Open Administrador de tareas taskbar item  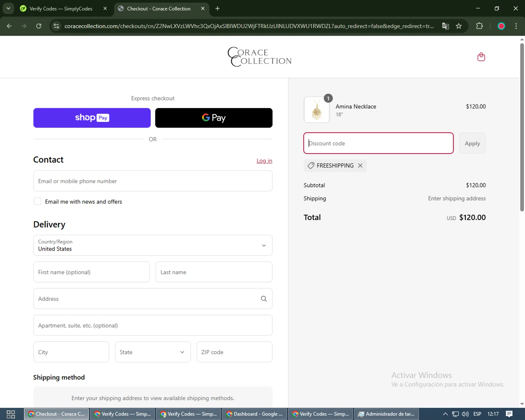[x=386, y=414]
